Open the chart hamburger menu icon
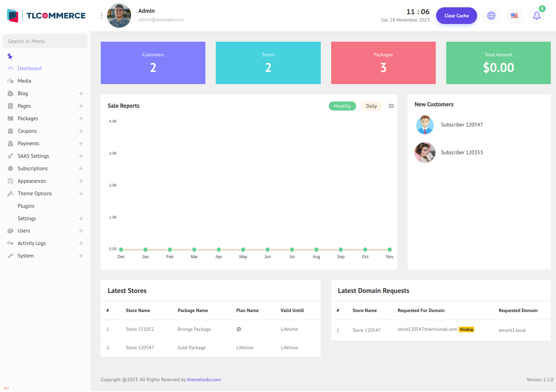This screenshot has width=556, height=392. [x=391, y=106]
